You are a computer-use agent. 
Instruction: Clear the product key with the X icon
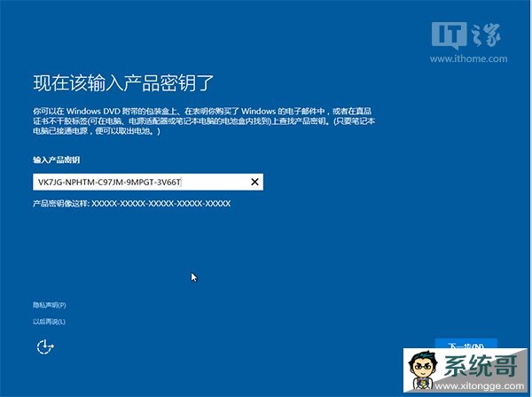tap(254, 182)
